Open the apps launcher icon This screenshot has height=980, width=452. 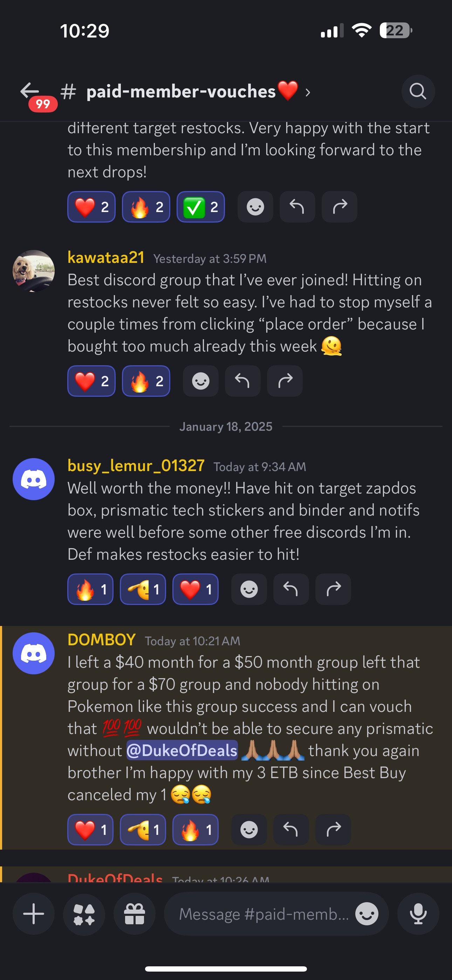pyautogui.click(x=84, y=914)
